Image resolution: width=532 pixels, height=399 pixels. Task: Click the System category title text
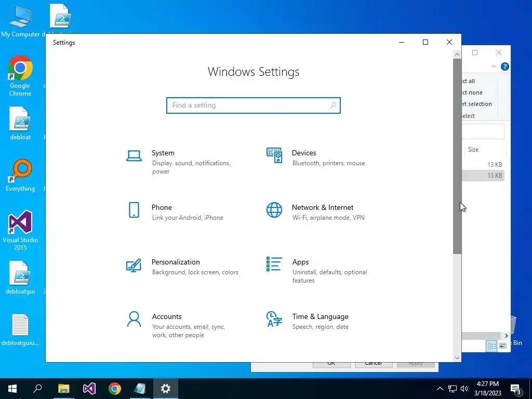click(x=163, y=153)
